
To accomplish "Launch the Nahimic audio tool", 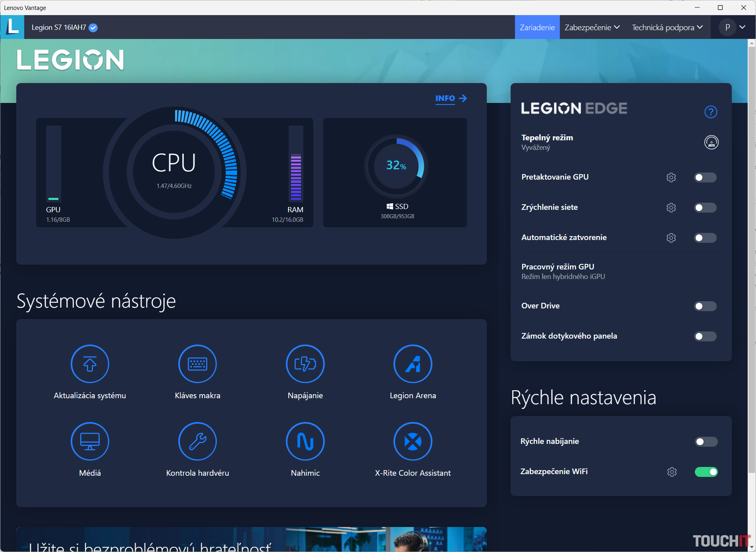I will (x=305, y=441).
